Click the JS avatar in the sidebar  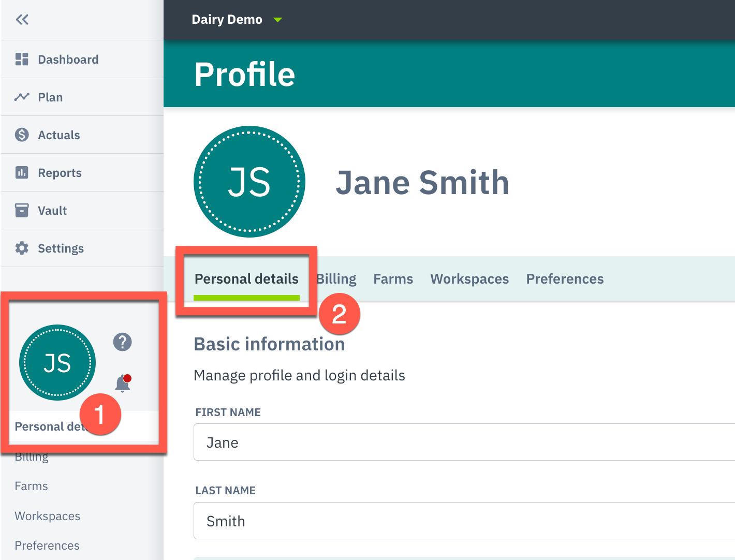pyautogui.click(x=57, y=362)
